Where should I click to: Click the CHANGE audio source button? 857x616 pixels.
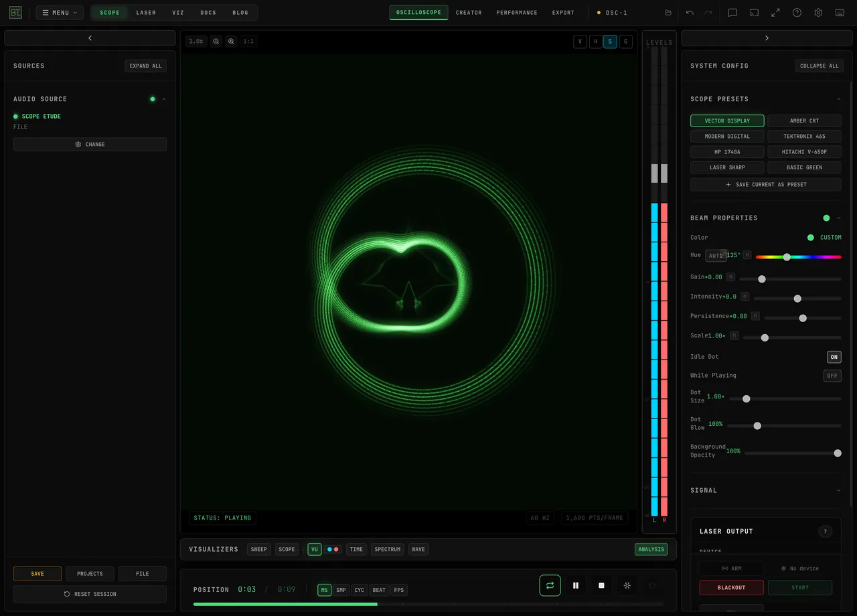(x=90, y=145)
